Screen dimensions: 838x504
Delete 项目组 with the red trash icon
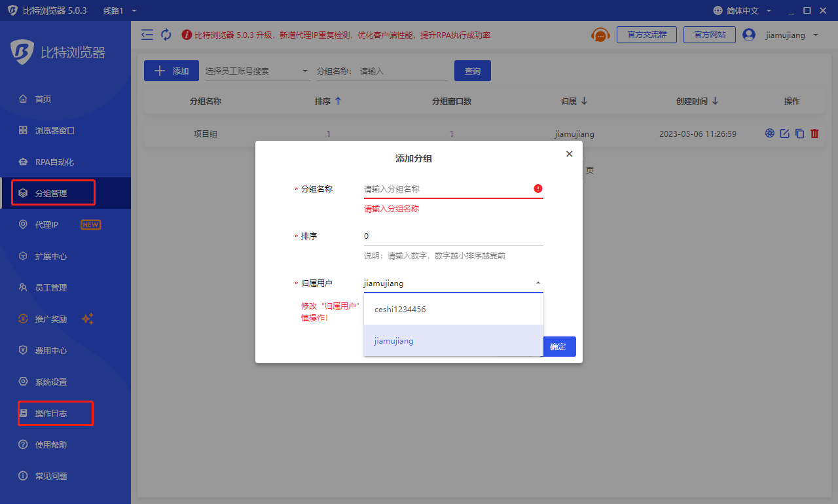814,133
